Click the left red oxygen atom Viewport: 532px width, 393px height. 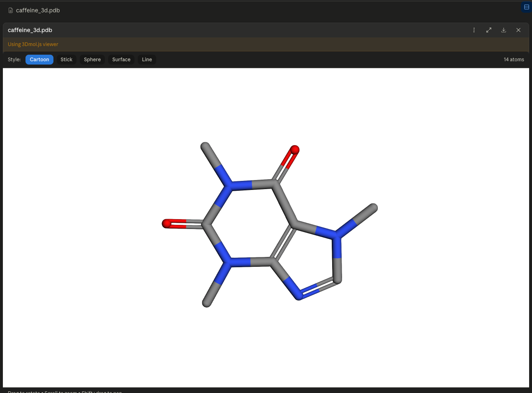coord(167,224)
